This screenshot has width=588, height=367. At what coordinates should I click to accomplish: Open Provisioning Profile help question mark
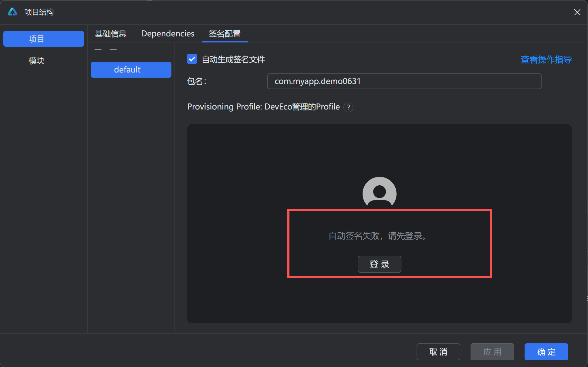pyautogui.click(x=348, y=107)
